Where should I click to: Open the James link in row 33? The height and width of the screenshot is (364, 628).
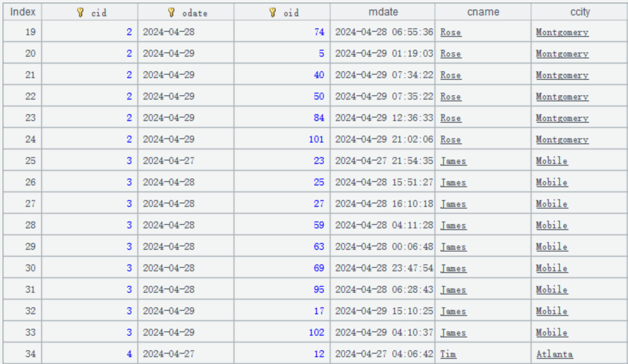click(453, 333)
